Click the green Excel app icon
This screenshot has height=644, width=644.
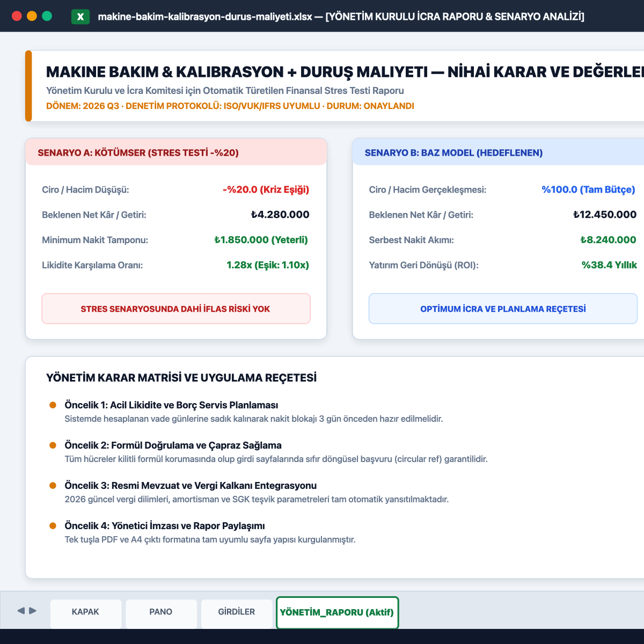pos(80,16)
